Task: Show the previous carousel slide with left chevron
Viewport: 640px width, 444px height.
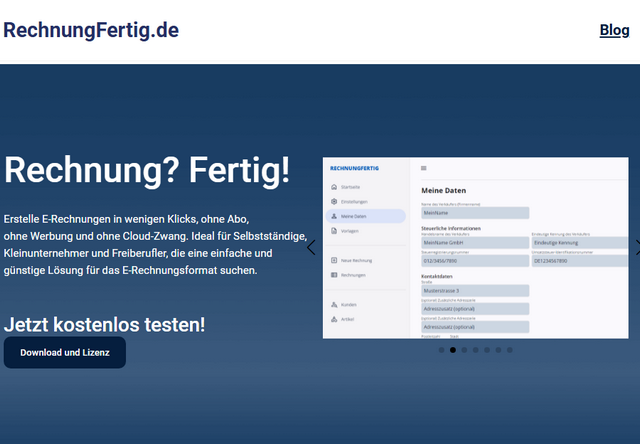Action: coord(311,247)
